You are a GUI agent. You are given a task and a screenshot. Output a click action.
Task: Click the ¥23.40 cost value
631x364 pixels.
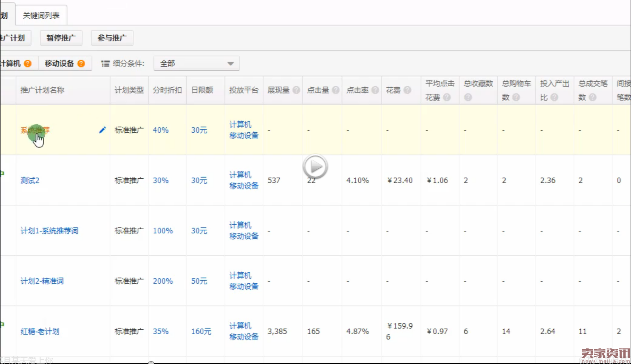(x=400, y=180)
